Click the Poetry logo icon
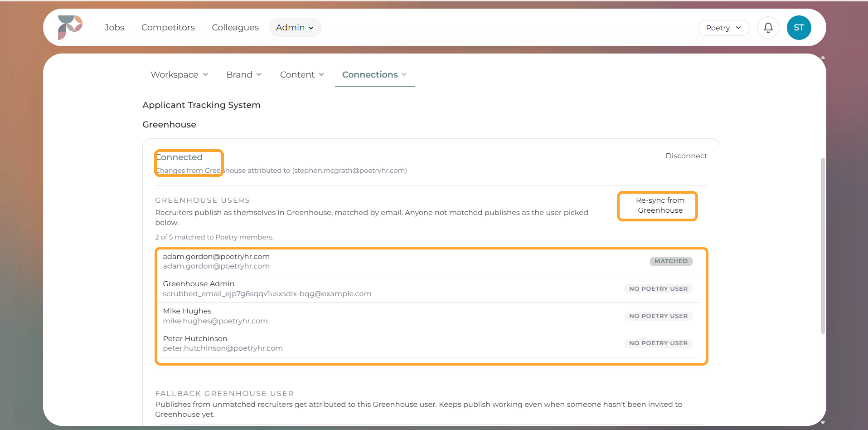868x430 pixels. pos(70,27)
